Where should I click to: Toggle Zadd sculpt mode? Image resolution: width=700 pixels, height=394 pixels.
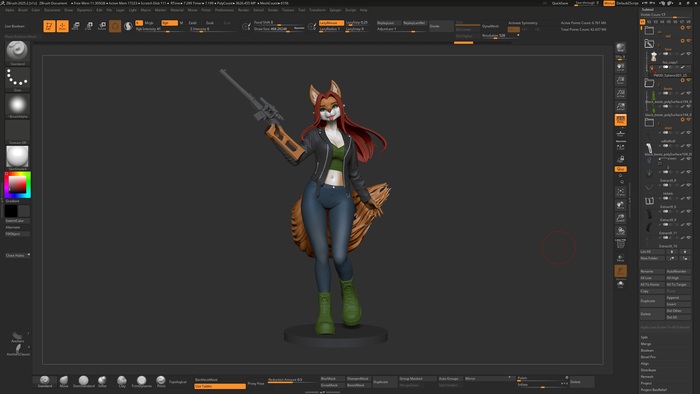193,23
